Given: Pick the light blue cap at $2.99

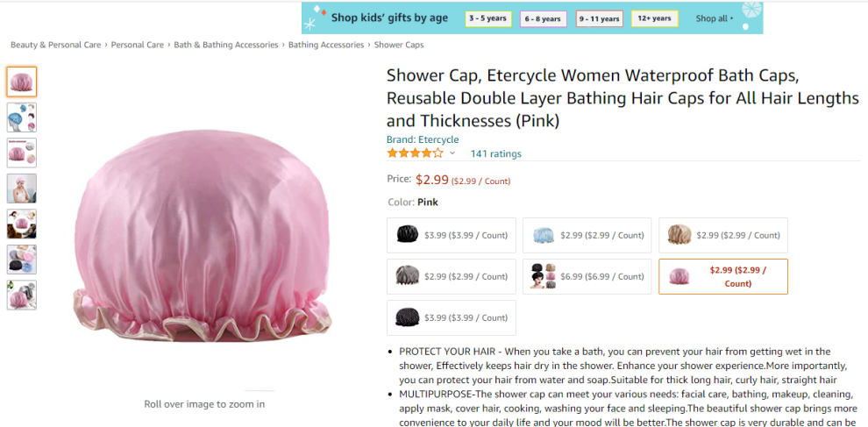Looking at the screenshot, I should pos(587,235).
